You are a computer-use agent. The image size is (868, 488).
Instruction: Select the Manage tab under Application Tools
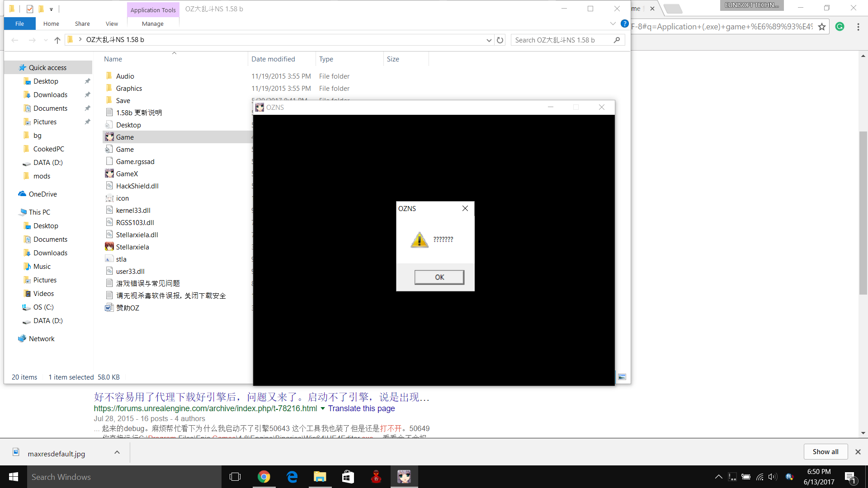(153, 23)
